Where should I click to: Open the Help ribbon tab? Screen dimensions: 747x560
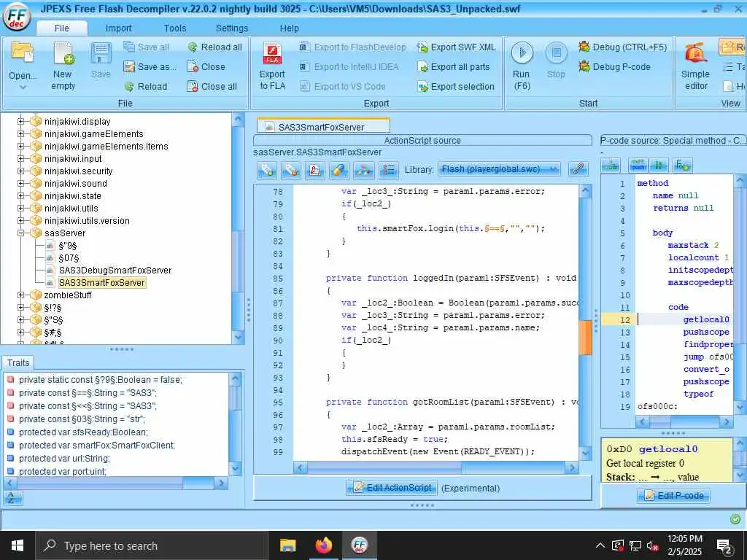click(x=289, y=28)
